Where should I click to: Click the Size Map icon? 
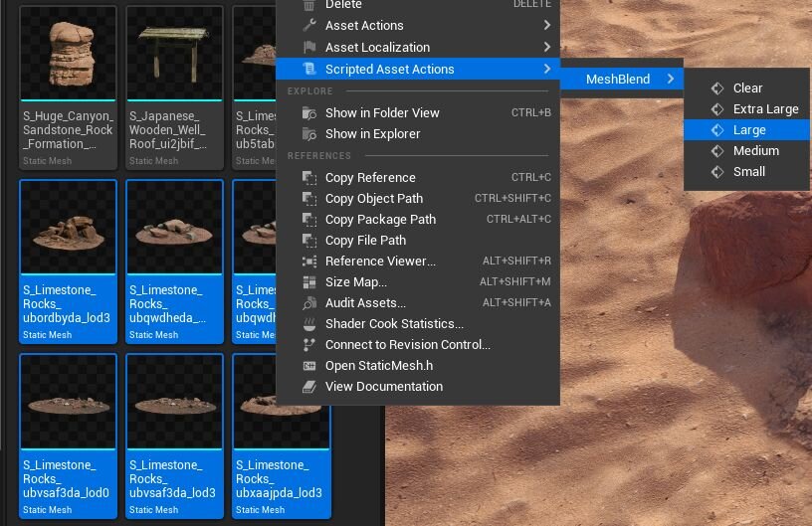[309, 281]
